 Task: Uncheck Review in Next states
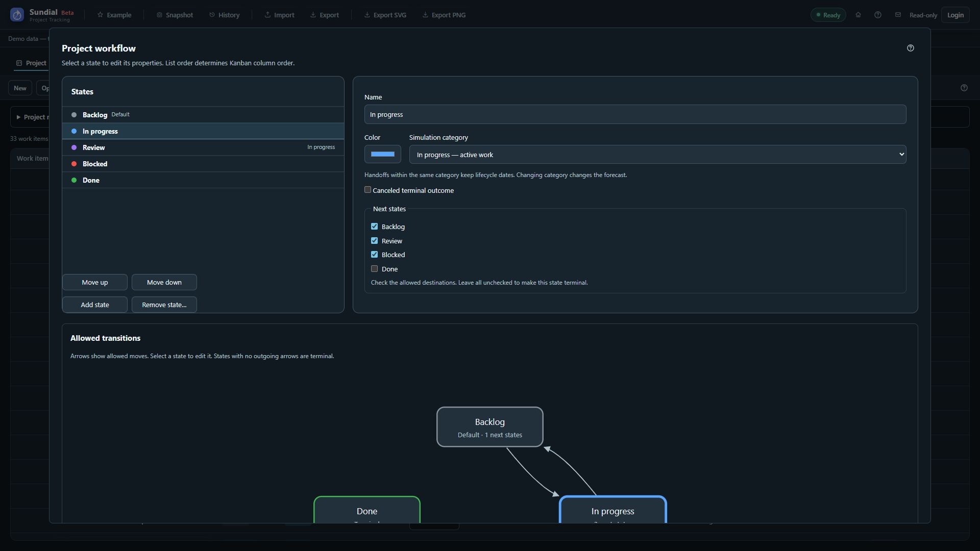click(x=374, y=241)
